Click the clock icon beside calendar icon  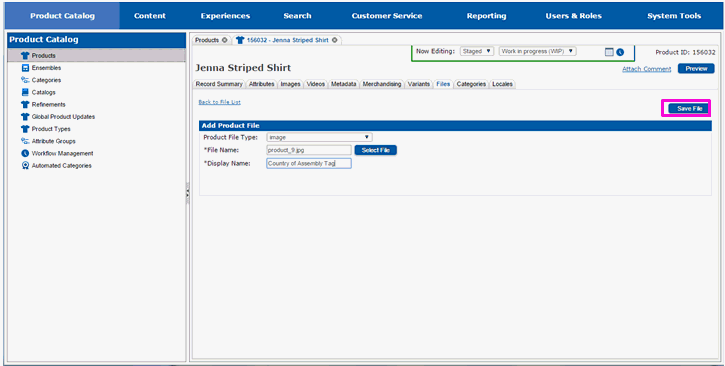click(x=620, y=52)
